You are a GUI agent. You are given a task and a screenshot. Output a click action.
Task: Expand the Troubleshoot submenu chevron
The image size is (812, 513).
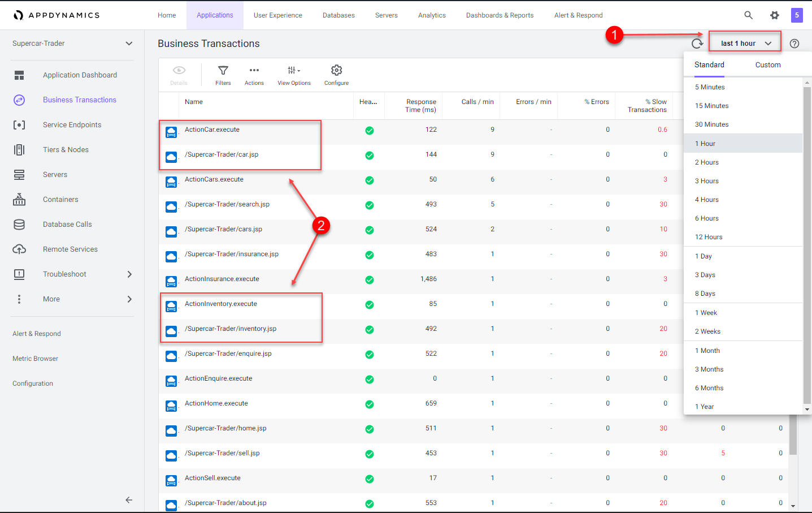129,274
